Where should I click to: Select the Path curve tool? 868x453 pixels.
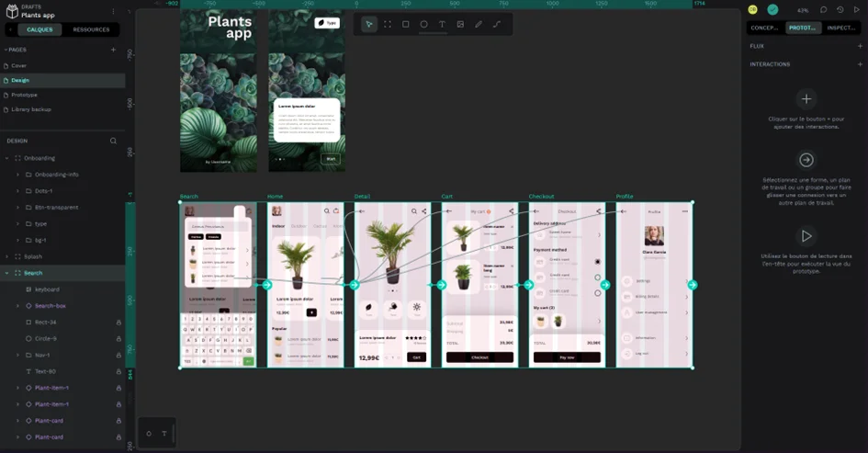click(x=497, y=24)
